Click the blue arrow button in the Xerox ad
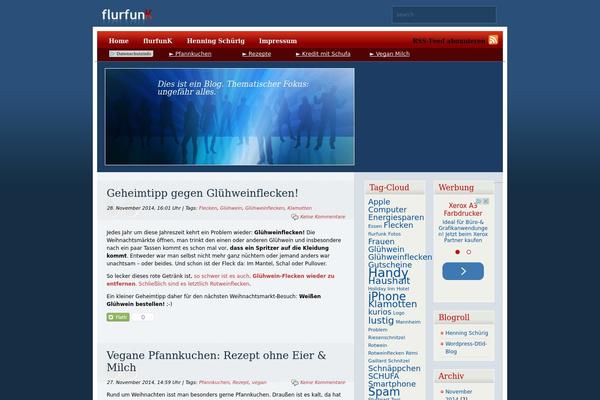600x400 pixels. click(463, 271)
